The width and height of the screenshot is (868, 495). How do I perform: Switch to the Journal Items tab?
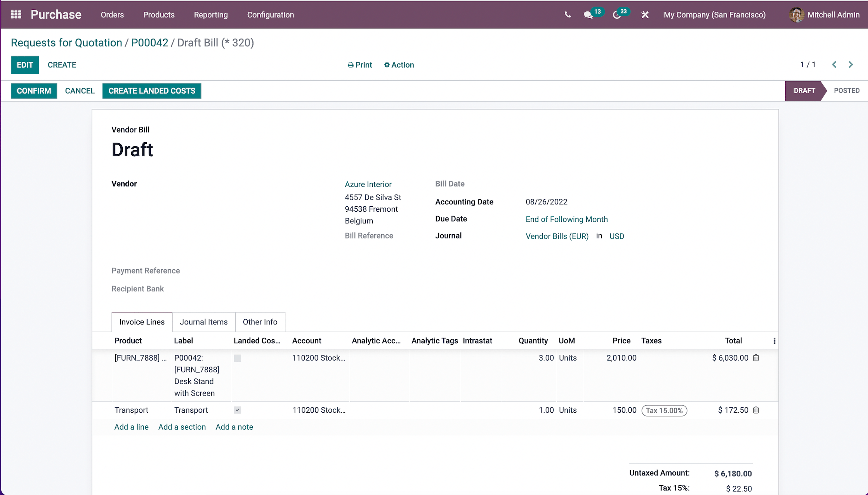coord(203,322)
